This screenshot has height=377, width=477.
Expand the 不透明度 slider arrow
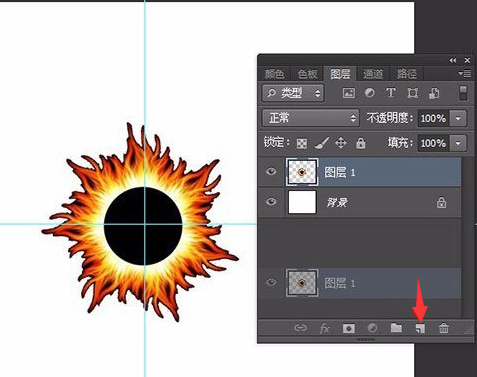pyautogui.click(x=458, y=118)
